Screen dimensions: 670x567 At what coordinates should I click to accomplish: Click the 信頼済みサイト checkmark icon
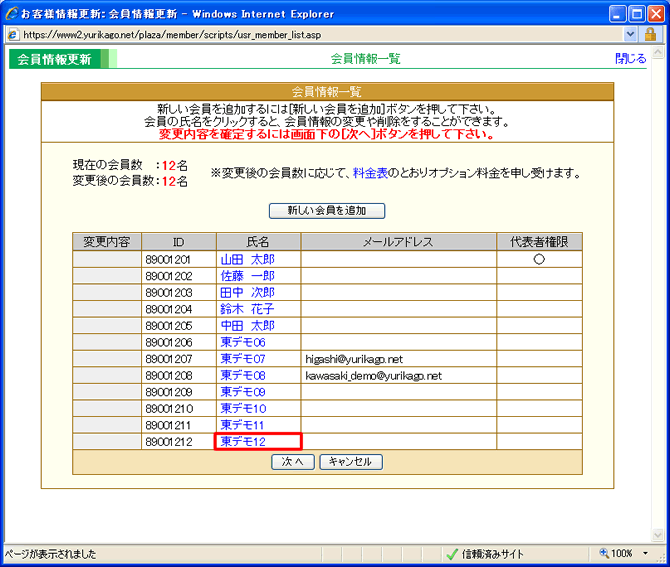click(452, 554)
